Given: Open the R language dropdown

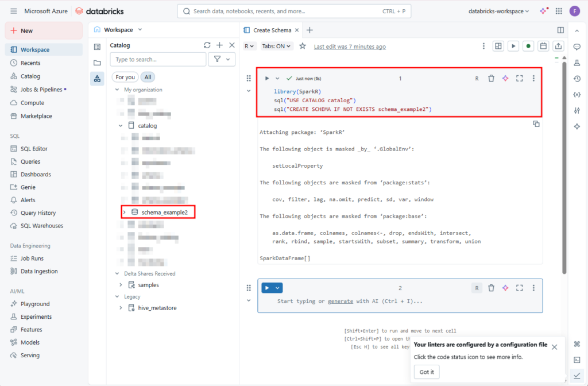Looking at the screenshot, I should tap(249, 46).
